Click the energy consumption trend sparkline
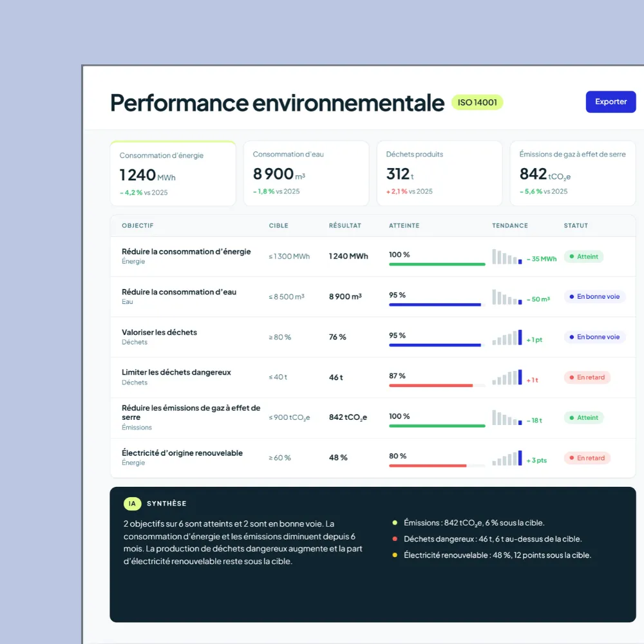This screenshot has height=644, width=644. point(507,257)
